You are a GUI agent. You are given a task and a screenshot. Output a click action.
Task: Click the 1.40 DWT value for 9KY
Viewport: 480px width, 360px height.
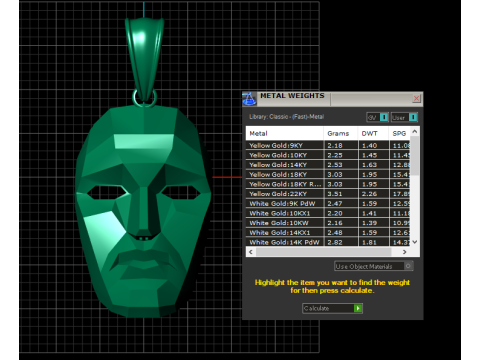pyautogui.click(x=370, y=145)
